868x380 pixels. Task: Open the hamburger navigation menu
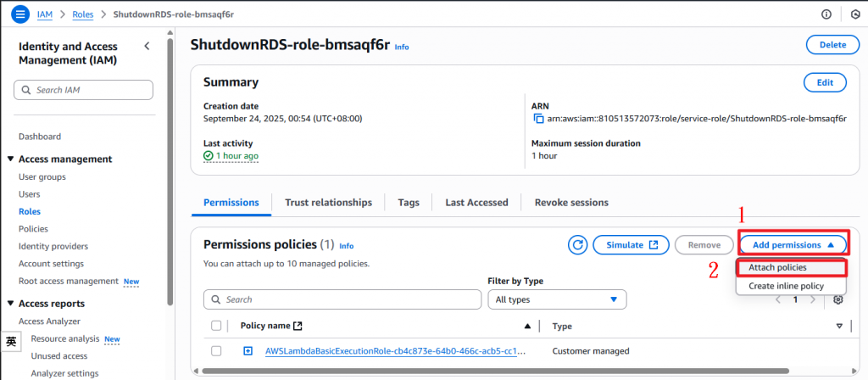[19, 14]
